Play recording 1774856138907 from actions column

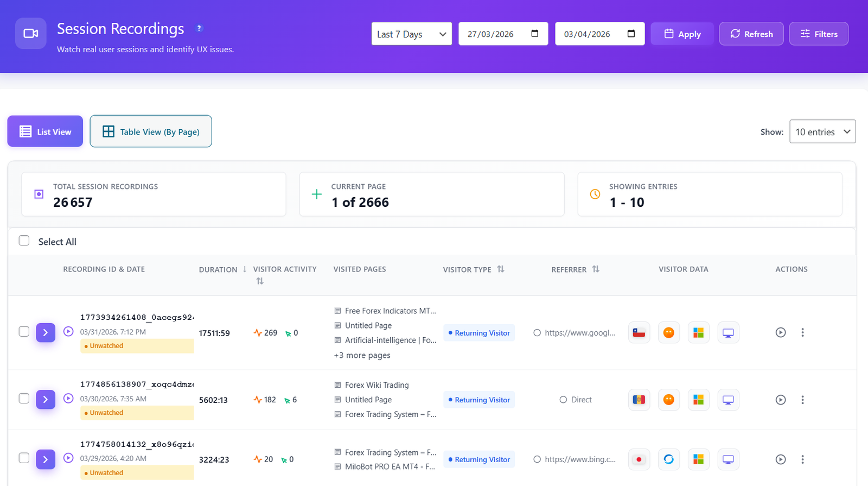[781, 400]
